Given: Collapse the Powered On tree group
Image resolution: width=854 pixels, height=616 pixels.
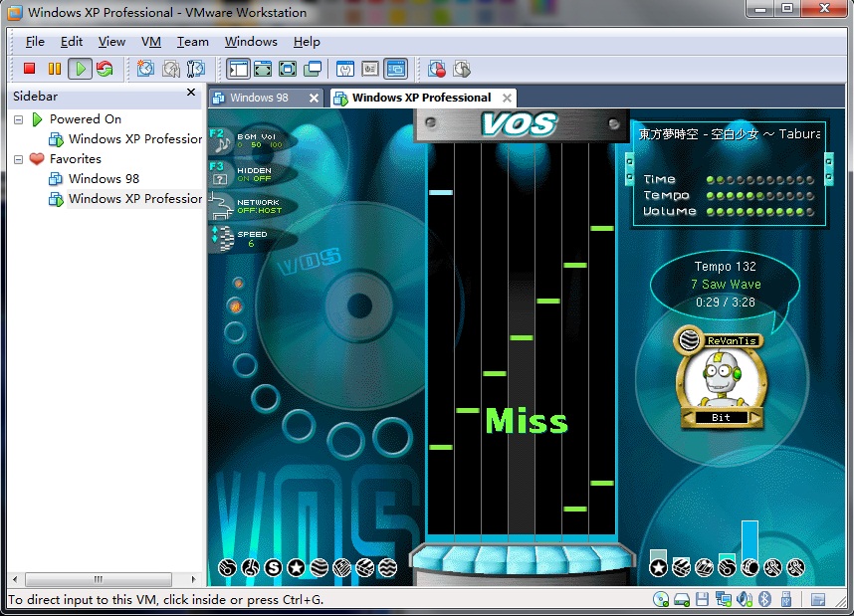Looking at the screenshot, I should pos(19,119).
